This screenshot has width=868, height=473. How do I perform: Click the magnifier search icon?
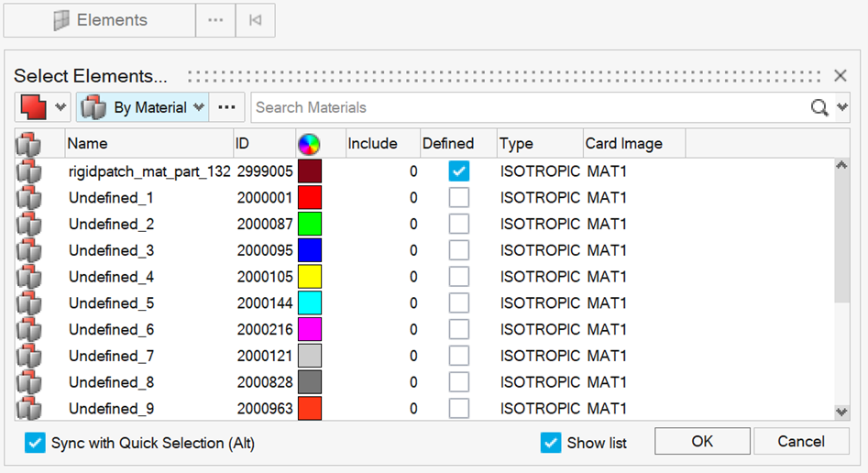click(x=819, y=108)
